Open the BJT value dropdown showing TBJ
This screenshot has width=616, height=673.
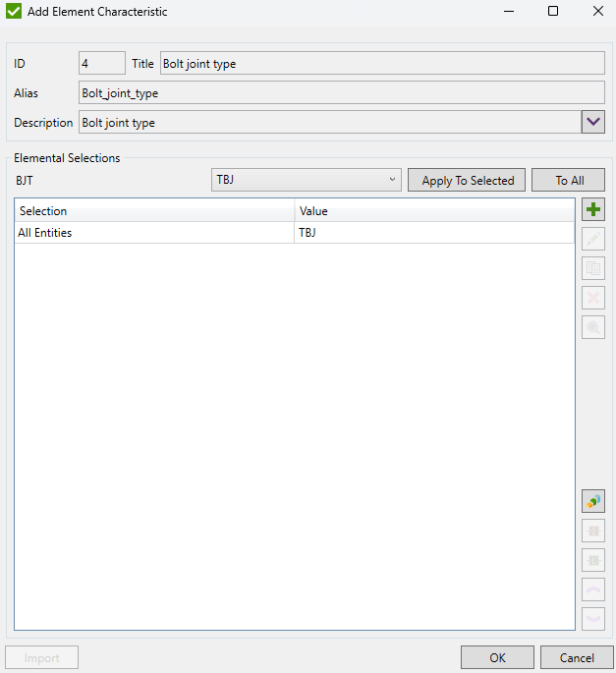pyautogui.click(x=307, y=180)
